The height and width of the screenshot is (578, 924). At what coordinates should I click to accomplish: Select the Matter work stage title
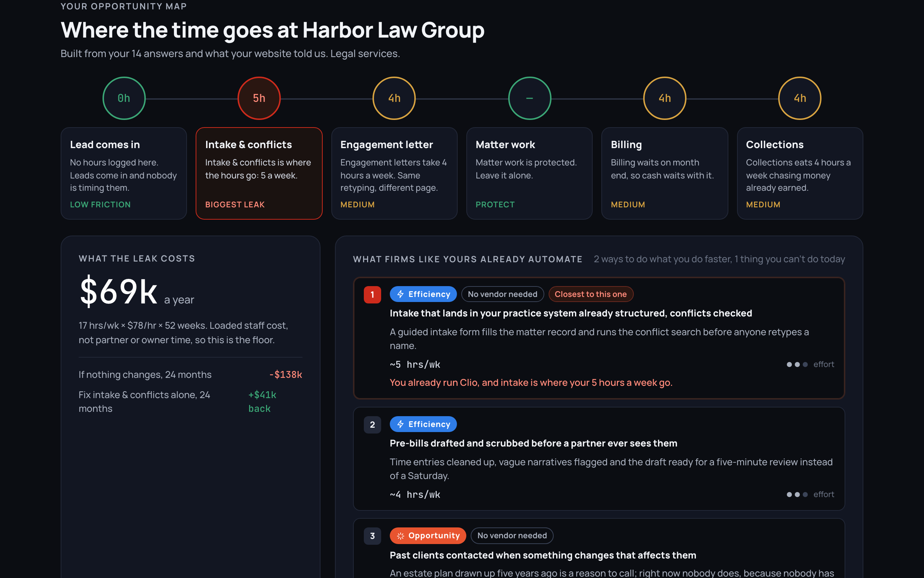point(505,144)
